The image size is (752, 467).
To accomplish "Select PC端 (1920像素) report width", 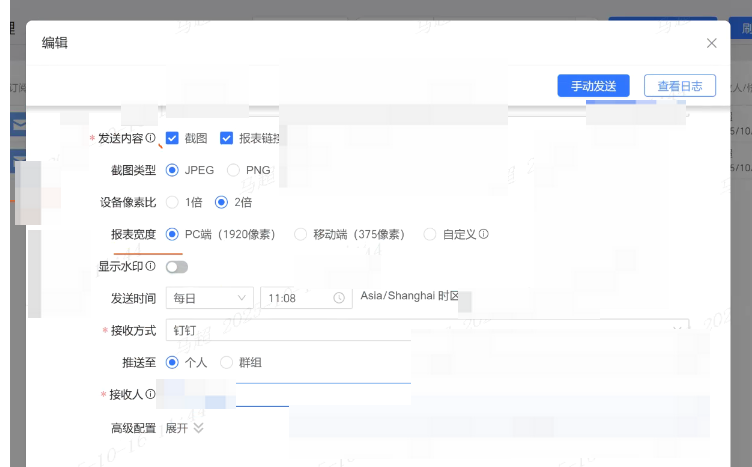I will (x=172, y=234).
